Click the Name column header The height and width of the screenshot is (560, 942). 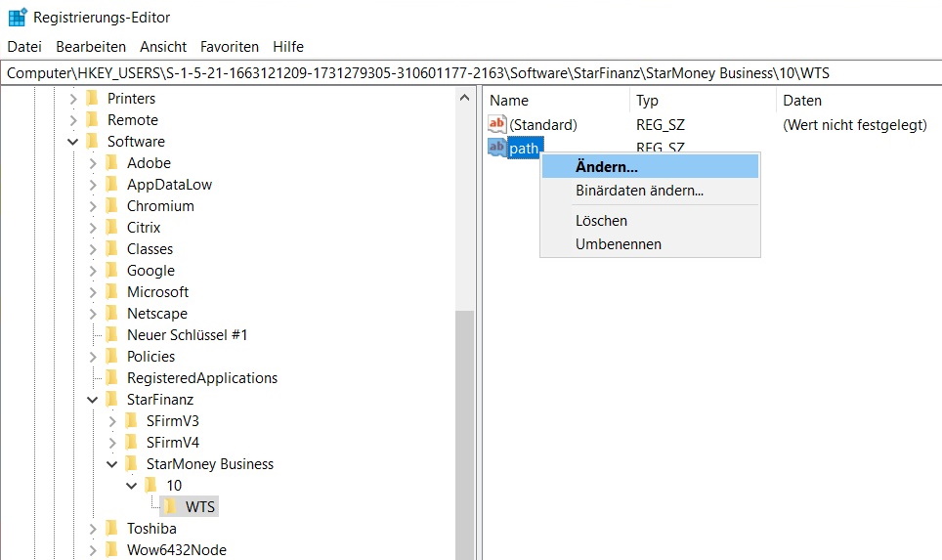click(x=556, y=101)
